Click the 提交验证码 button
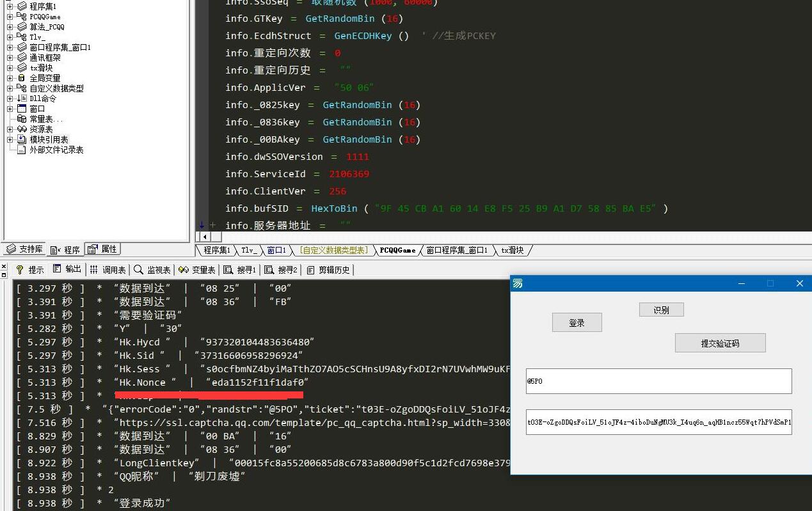This screenshot has height=511, width=812. 720,343
